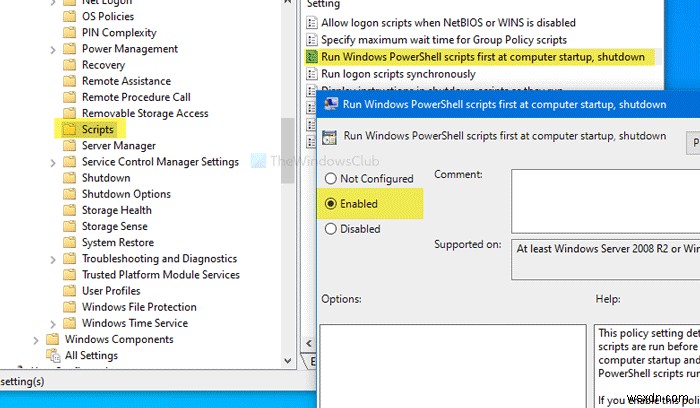Click the Server Manager folder icon
Image resolution: width=700 pixels, height=408 pixels.
click(69, 145)
